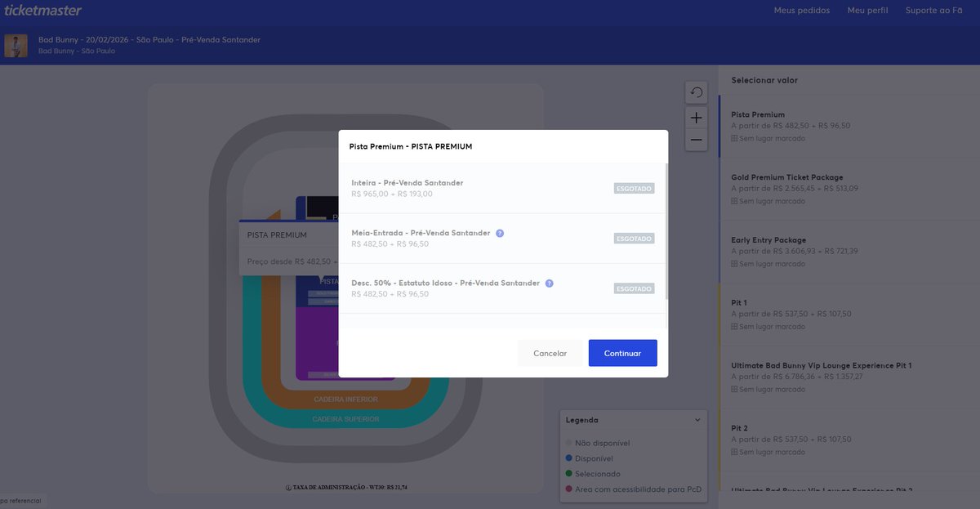This screenshot has height=509, width=980.
Task: Click Cadeira Superior section on map
Action: pyautogui.click(x=345, y=419)
